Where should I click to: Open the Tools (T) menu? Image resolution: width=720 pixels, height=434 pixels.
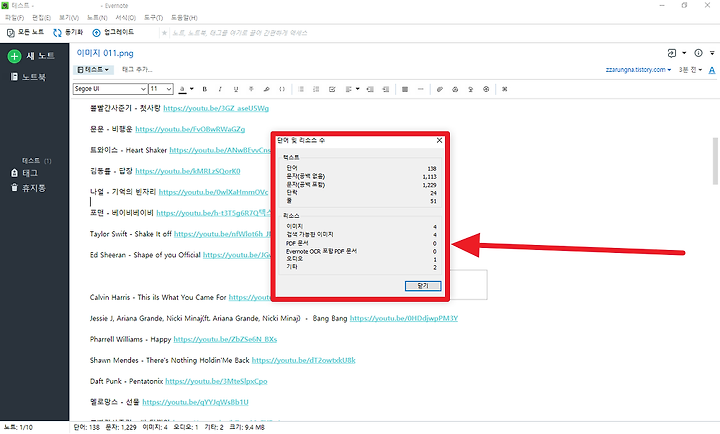tap(153, 18)
